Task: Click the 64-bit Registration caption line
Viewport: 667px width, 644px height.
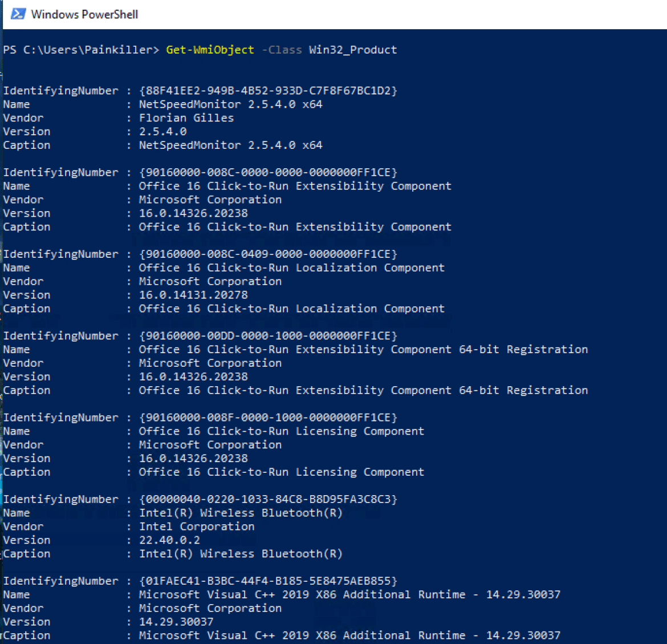Action: coord(363,390)
